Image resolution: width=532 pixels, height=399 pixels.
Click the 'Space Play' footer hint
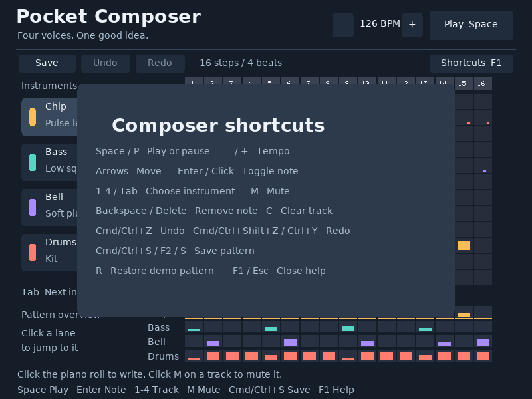tap(43, 390)
